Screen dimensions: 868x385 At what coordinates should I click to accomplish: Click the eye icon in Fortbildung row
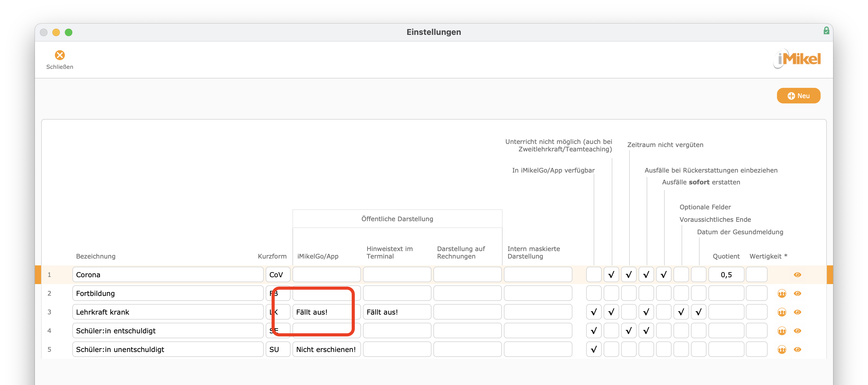coord(797,293)
